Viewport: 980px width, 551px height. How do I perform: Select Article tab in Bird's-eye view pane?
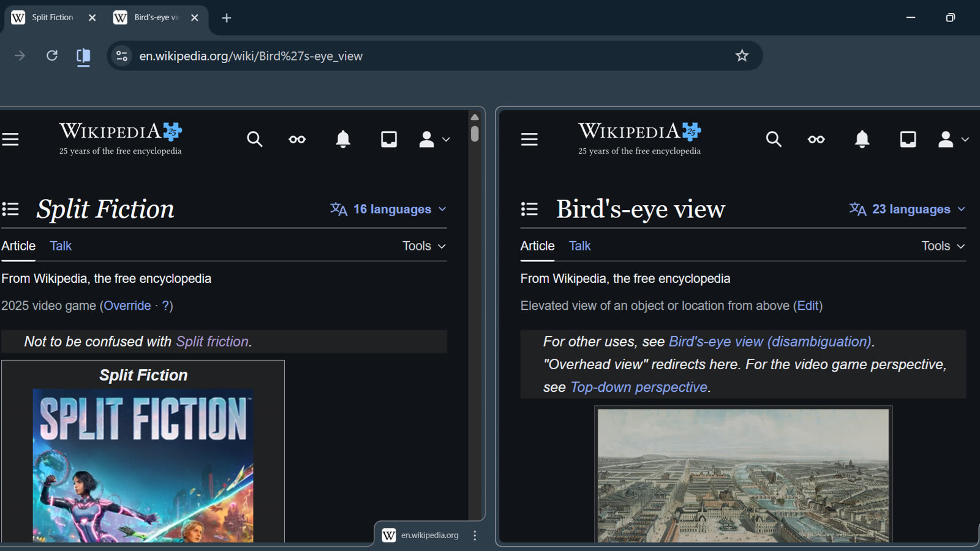(x=537, y=246)
